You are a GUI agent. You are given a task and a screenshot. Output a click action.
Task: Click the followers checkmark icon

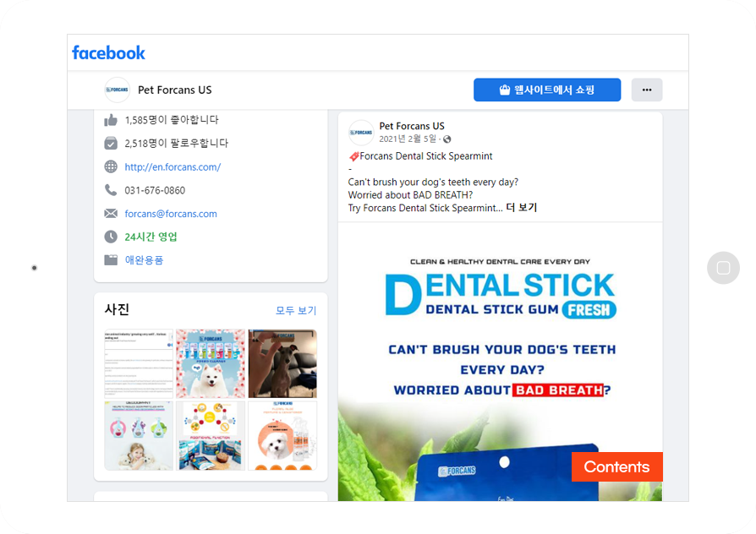(111, 143)
